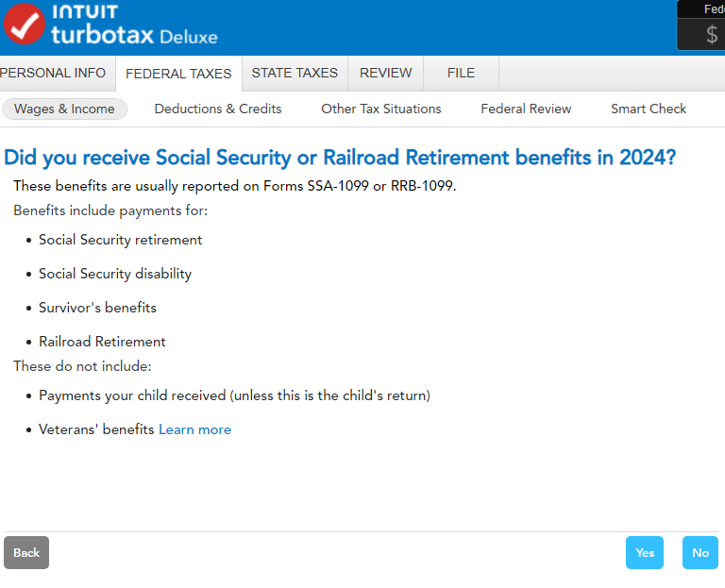Navigate to Other Tax Situations

381,109
